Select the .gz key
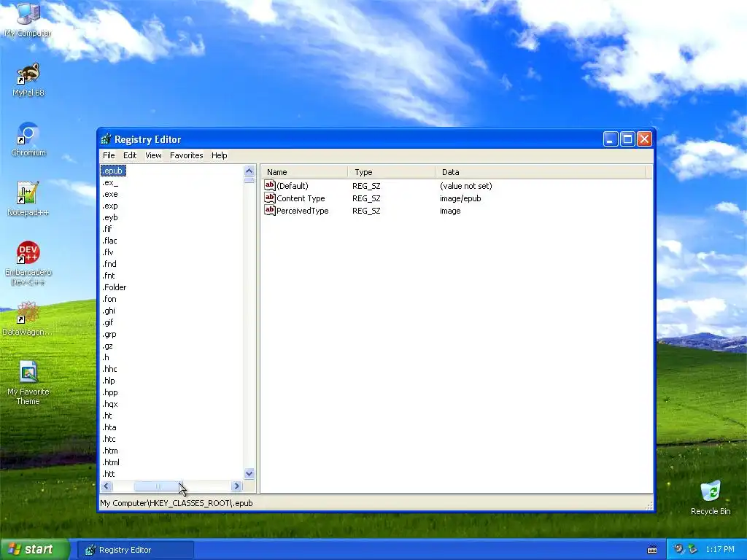747x560 pixels. click(x=108, y=346)
